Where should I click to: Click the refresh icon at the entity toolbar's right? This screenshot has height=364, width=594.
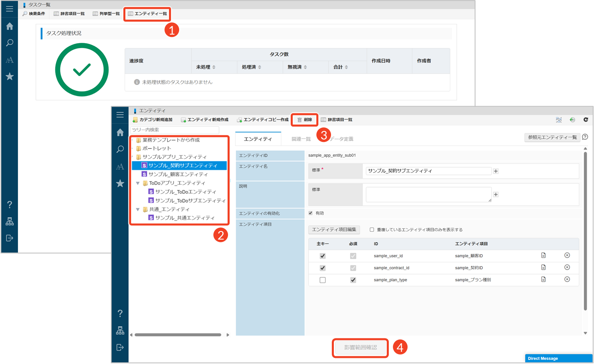(585, 120)
